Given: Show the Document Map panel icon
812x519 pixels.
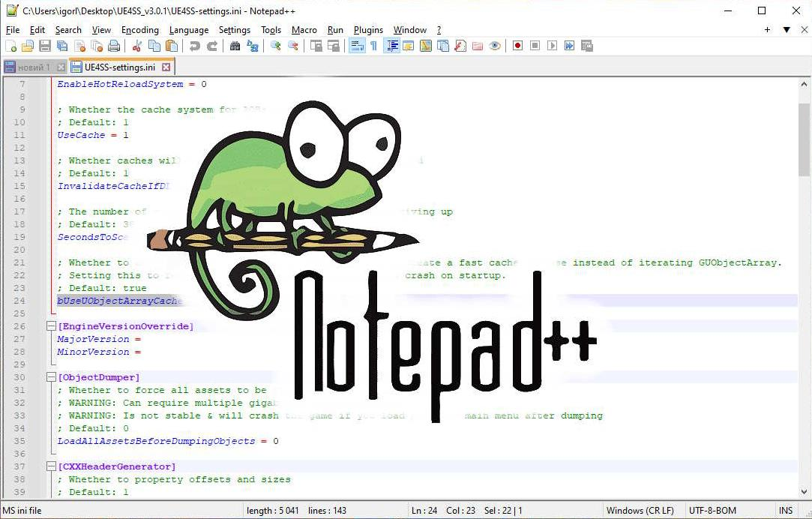Looking at the screenshot, I should click(426, 46).
